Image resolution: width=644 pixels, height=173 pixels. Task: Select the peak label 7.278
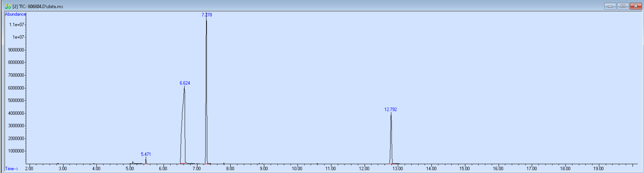click(207, 15)
